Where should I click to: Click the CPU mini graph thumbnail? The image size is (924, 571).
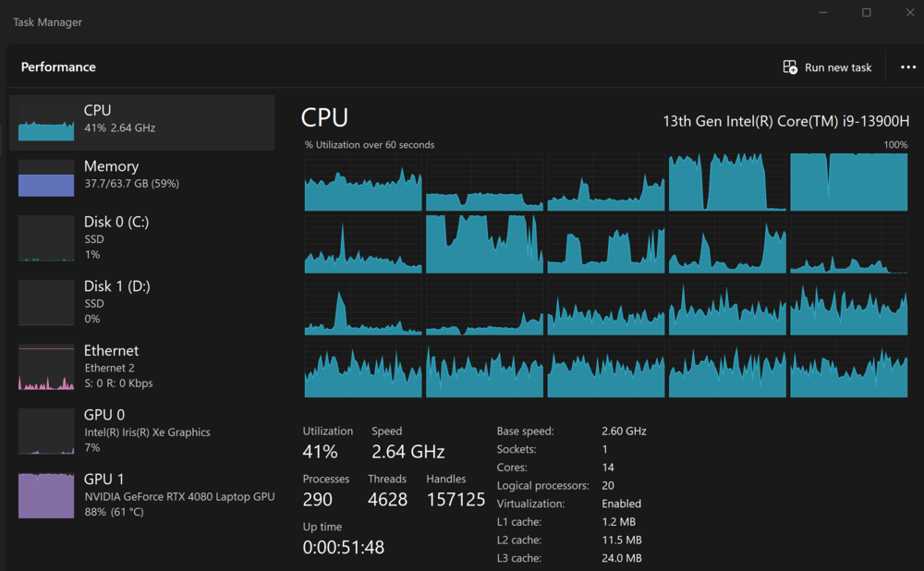point(46,125)
